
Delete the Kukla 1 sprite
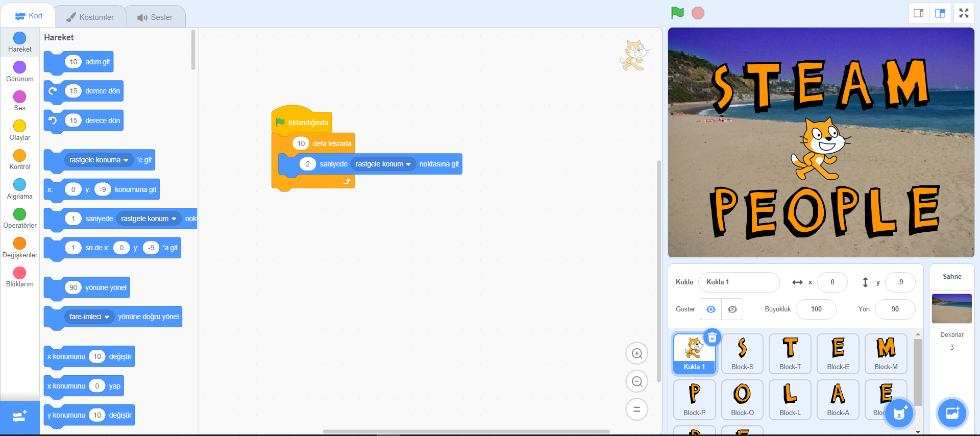[x=712, y=337]
